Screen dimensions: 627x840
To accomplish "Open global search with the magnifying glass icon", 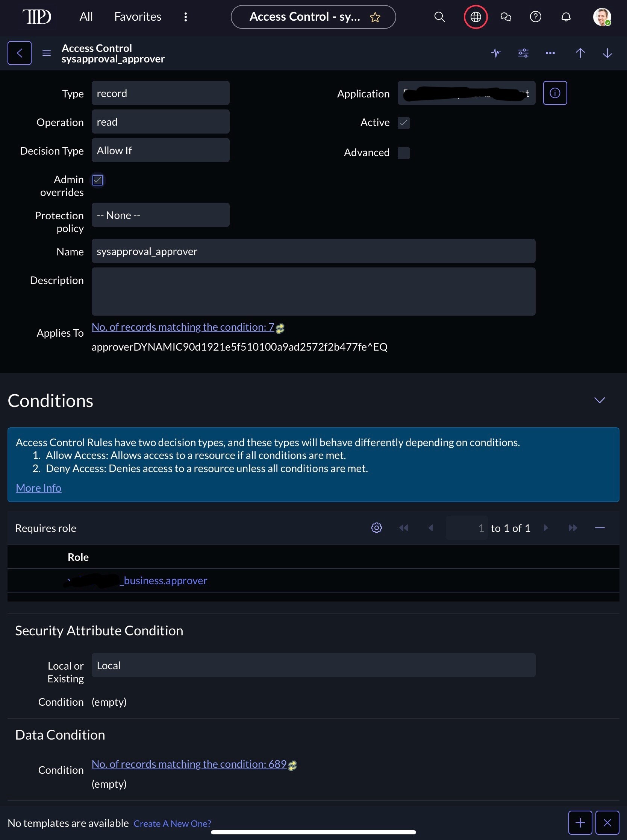I will pos(439,17).
